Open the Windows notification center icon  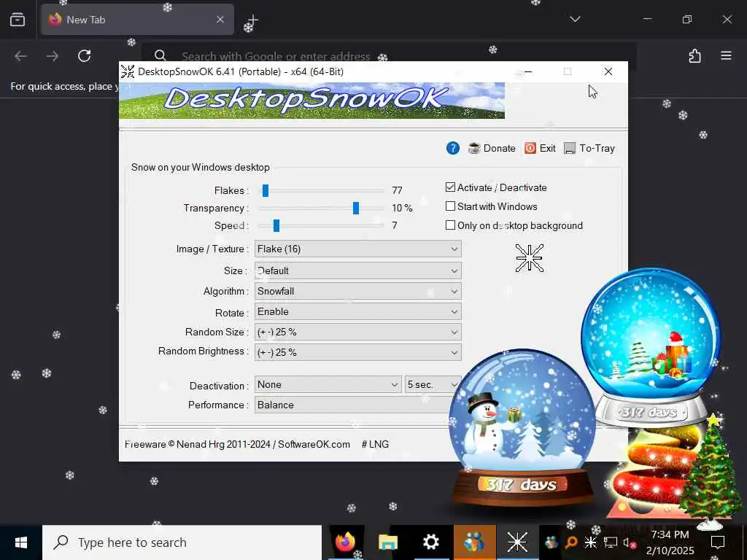click(x=718, y=542)
